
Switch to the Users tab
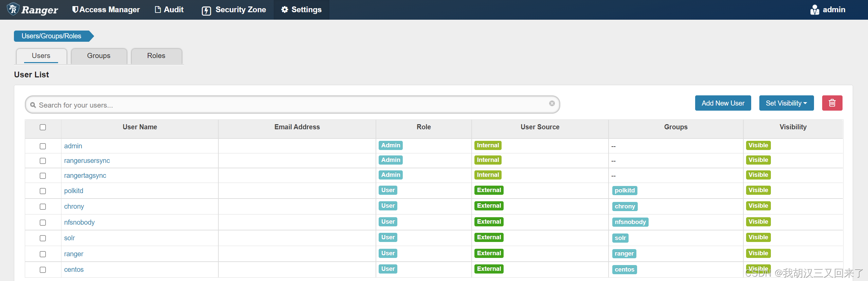pyautogui.click(x=41, y=56)
